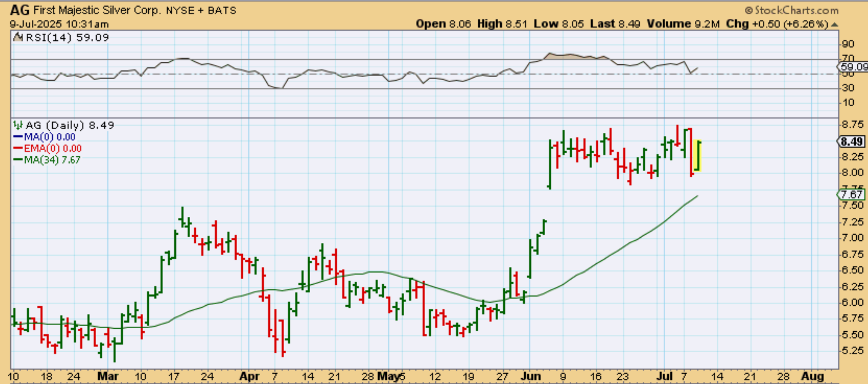Click the Last 8.49 quote value

tap(615, 24)
